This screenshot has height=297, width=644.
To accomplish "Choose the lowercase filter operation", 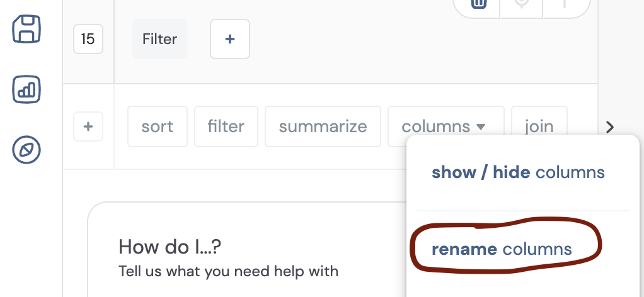I will coord(226,126).
